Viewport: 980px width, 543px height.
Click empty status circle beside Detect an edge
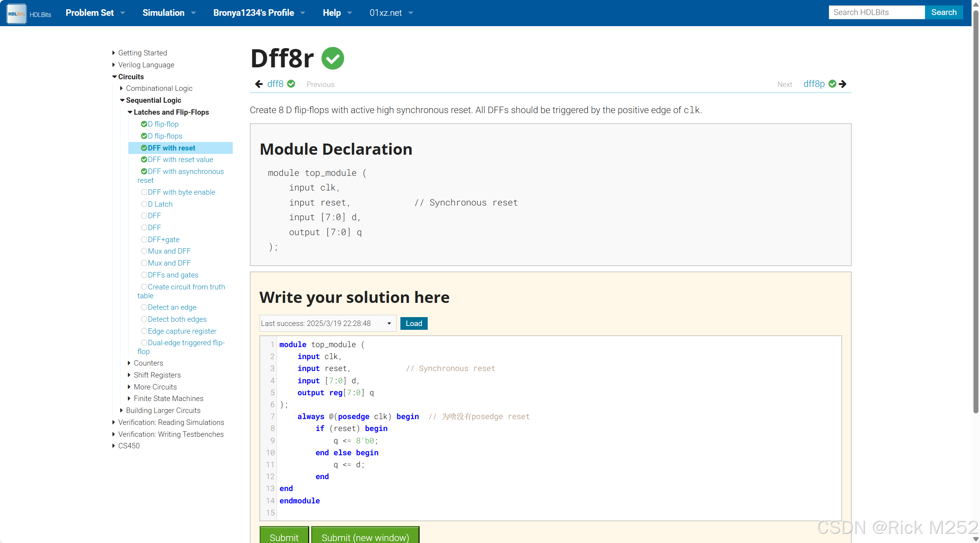click(144, 307)
